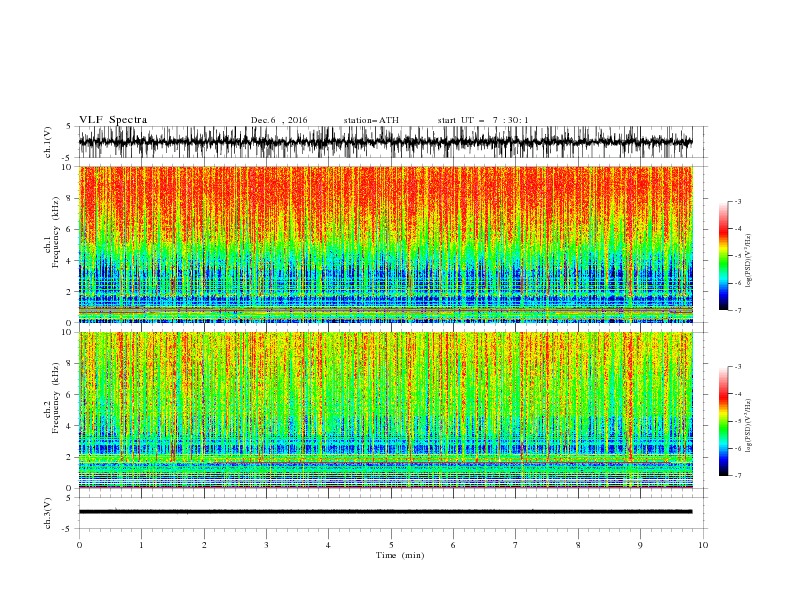Click the "Dec.6 , 2016" date label

coord(279,120)
